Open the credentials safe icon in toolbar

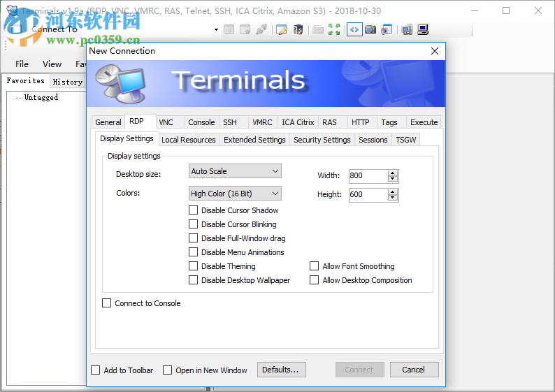pyautogui.click(x=298, y=30)
